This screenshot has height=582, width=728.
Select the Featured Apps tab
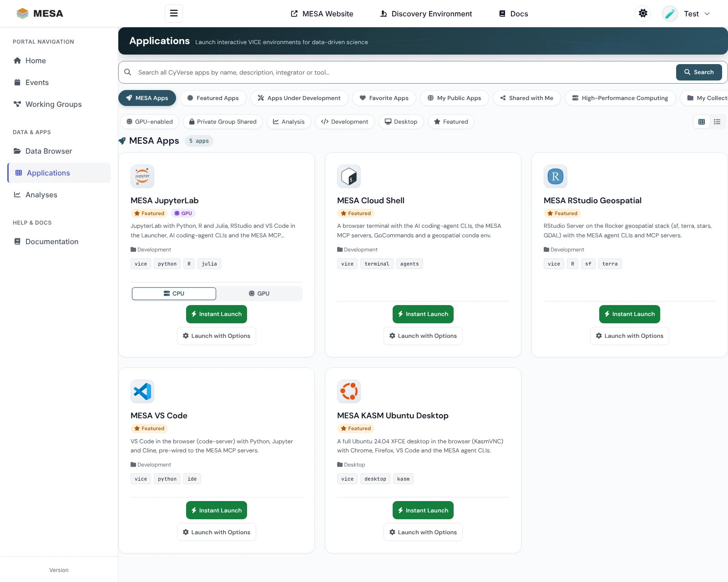tap(213, 98)
